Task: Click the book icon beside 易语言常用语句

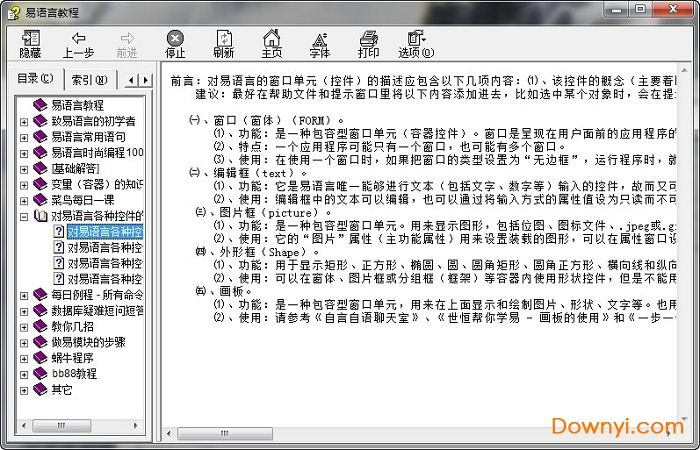Action: click(40, 136)
